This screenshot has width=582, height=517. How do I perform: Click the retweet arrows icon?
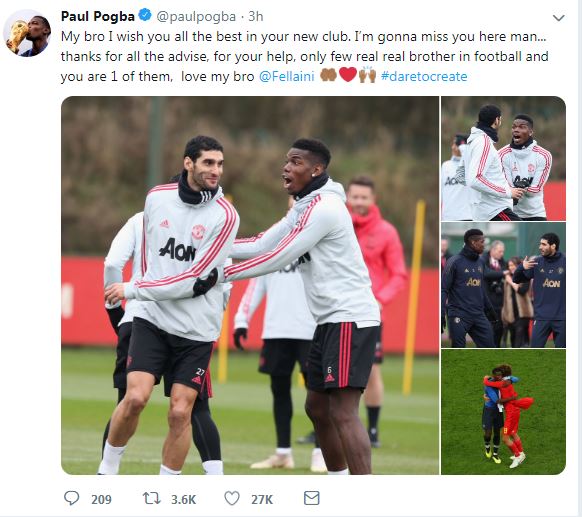tap(152, 498)
